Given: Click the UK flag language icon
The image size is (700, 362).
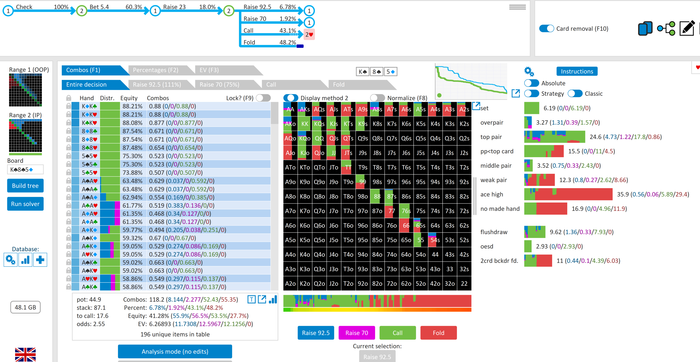Looking at the screenshot, I should (x=25, y=355).
